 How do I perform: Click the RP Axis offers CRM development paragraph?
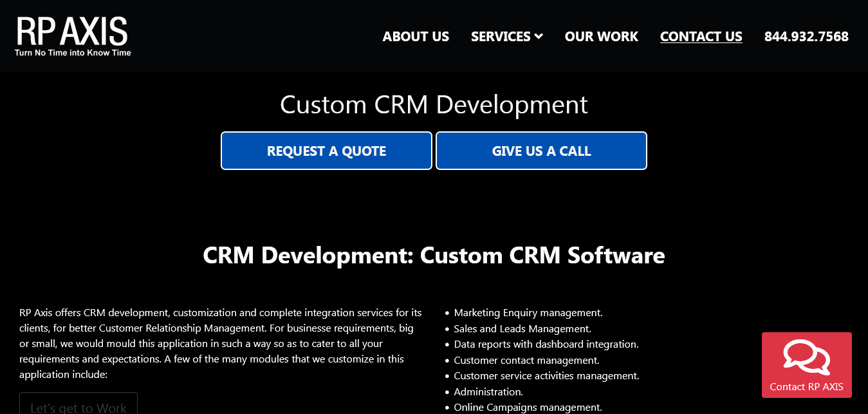(x=221, y=344)
